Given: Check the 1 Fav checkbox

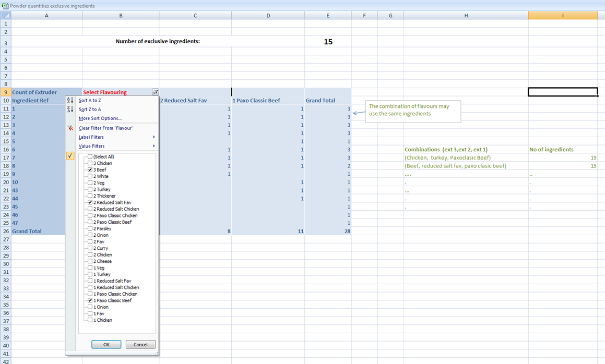Looking at the screenshot, I should coord(90,313).
